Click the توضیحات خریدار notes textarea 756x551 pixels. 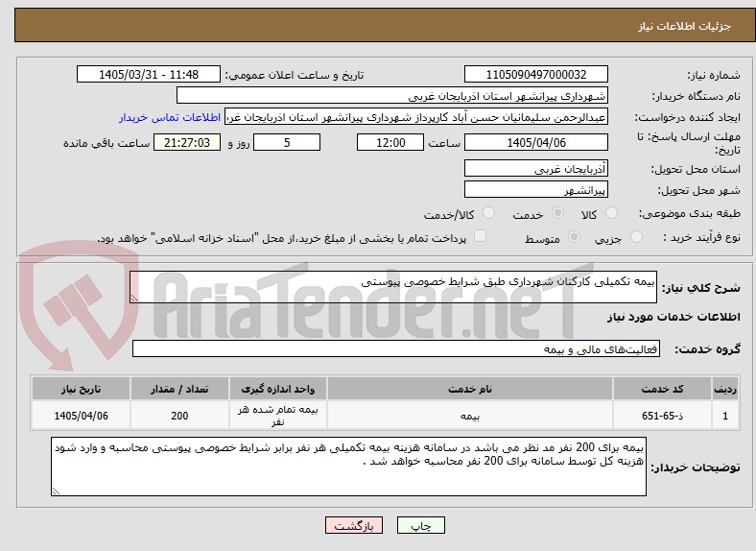click(x=348, y=467)
